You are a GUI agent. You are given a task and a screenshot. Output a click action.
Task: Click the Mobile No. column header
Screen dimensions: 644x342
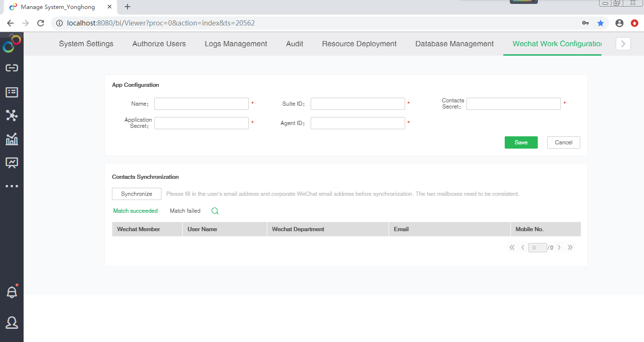546,229
